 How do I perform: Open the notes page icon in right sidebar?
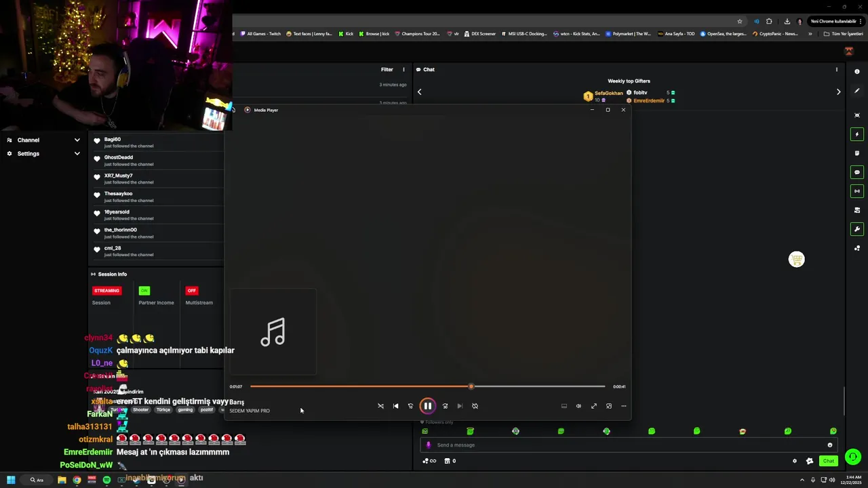[857, 153]
